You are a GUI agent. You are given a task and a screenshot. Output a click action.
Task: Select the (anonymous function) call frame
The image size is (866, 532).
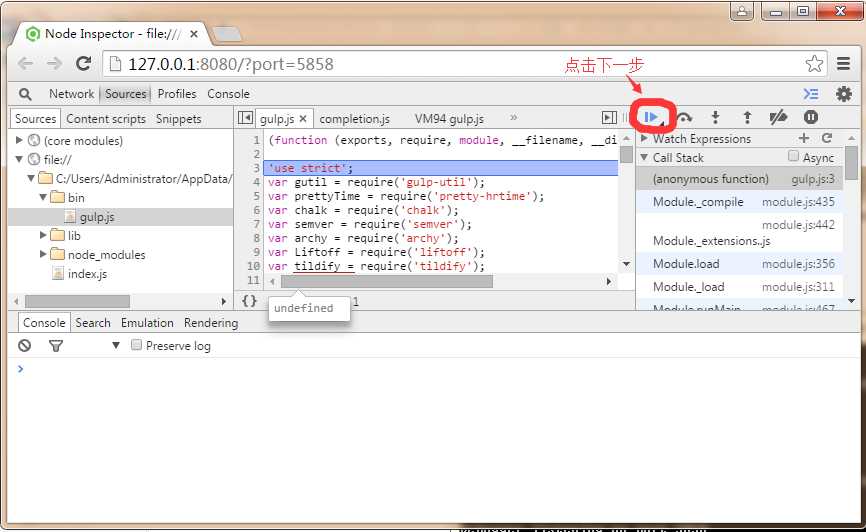click(740, 179)
